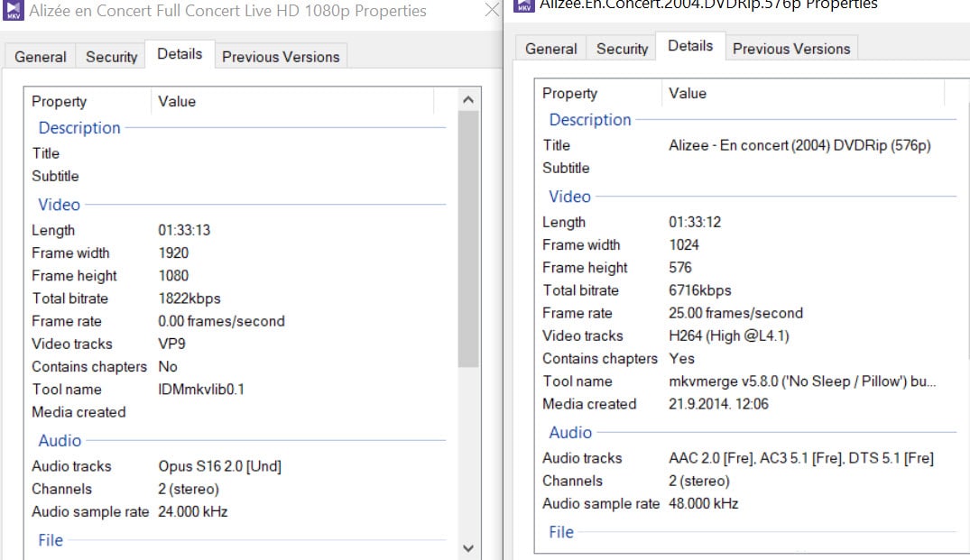
Task: Click scroll down arrow in left details list
Action: [x=468, y=548]
